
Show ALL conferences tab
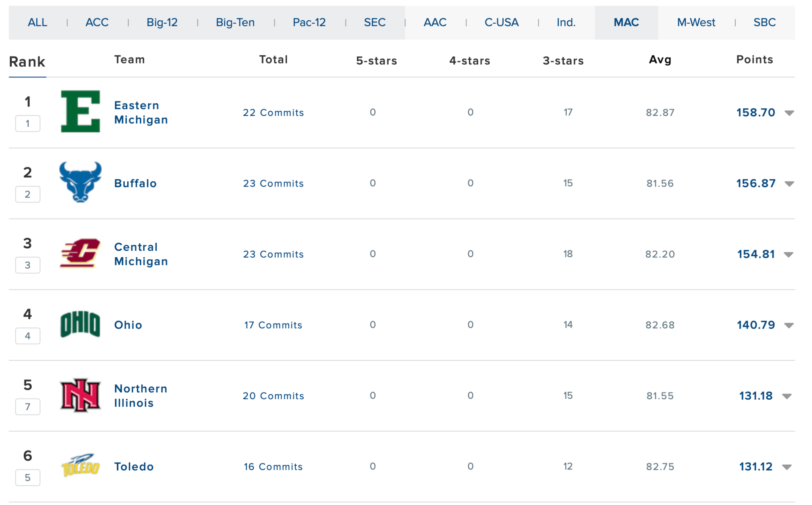point(37,22)
